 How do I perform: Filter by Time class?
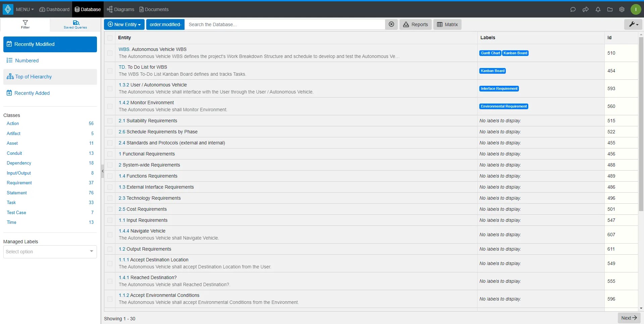coord(11,222)
